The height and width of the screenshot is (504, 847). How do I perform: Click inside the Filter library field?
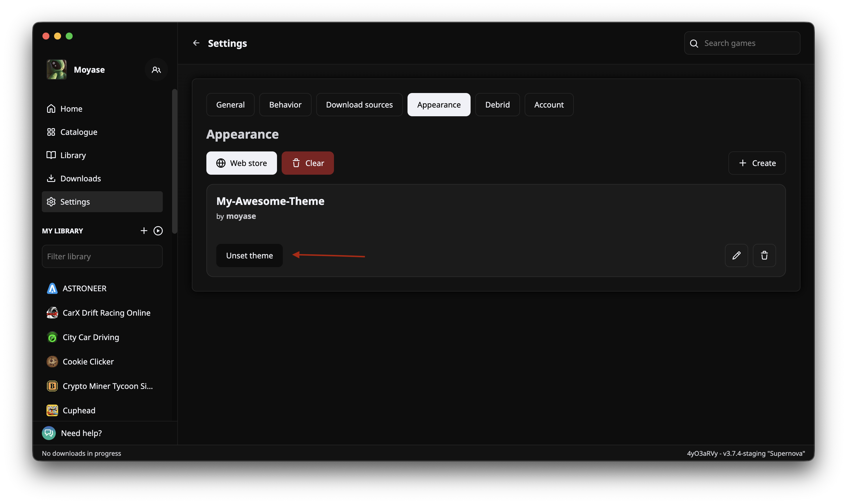point(102,256)
